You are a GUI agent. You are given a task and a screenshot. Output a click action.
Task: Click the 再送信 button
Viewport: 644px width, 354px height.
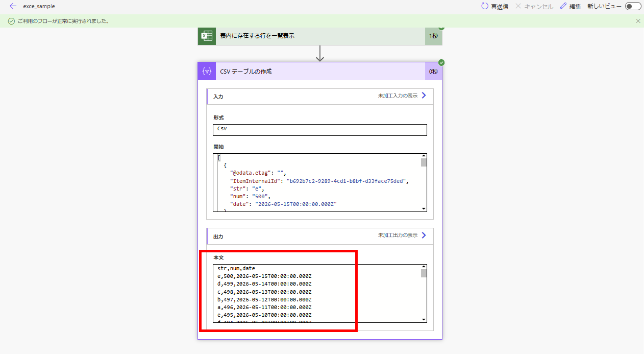494,6
